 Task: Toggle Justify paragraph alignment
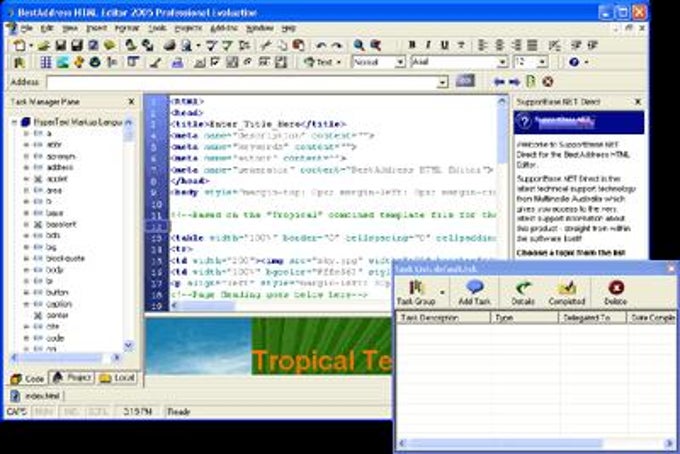[532, 45]
